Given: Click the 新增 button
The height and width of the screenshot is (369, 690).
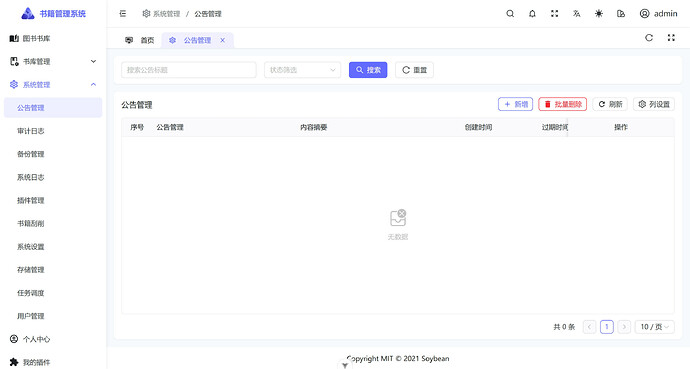Looking at the screenshot, I should pos(515,104).
